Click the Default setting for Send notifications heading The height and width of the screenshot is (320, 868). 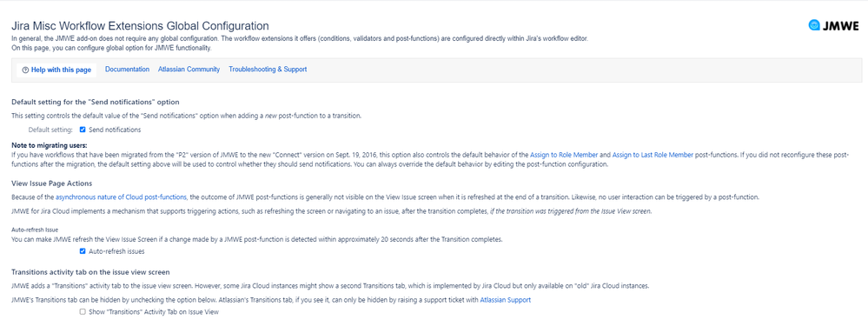point(96,103)
